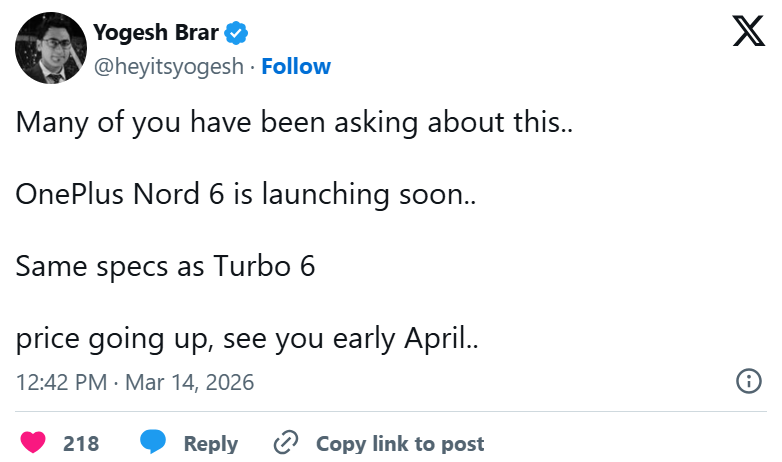This screenshot has height=462, width=782.
Task: Click the "Many of you" opening line
Action: [90, 124]
